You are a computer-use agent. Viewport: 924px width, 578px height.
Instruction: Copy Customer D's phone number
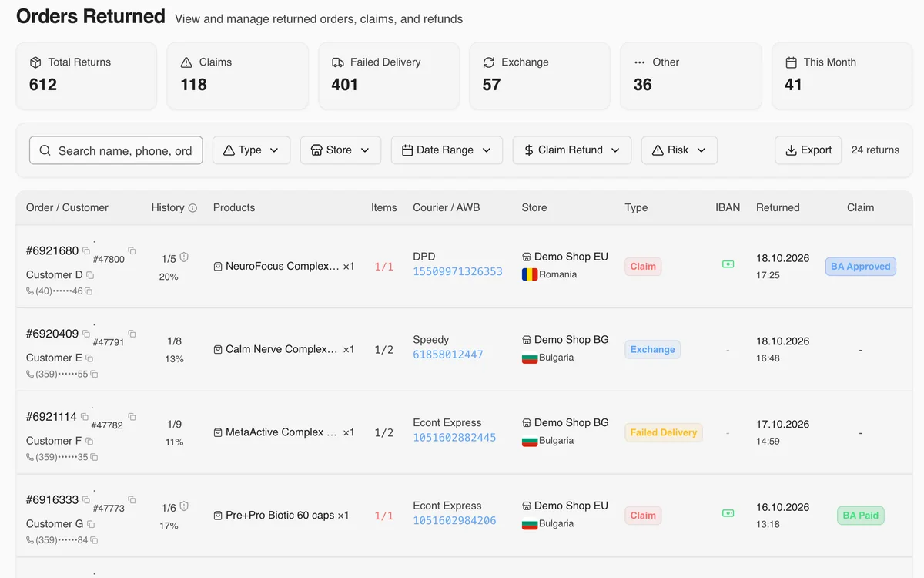pyautogui.click(x=89, y=291)
